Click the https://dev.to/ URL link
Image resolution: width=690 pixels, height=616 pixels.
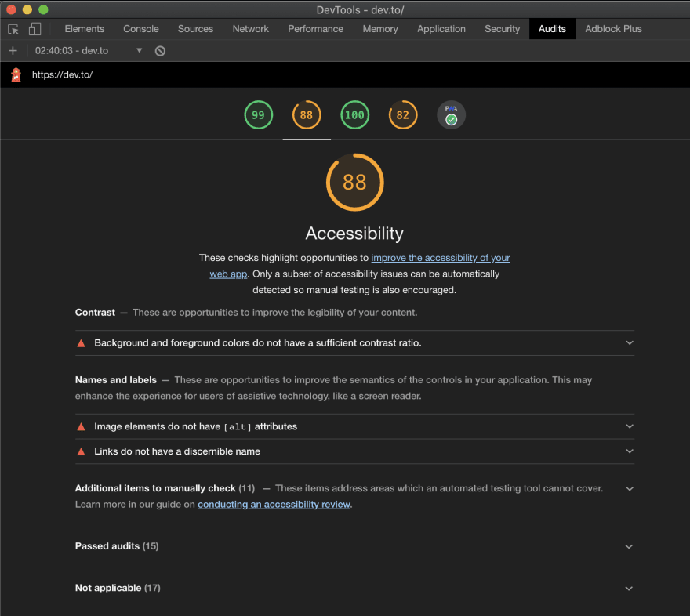(x=62, y=74)
